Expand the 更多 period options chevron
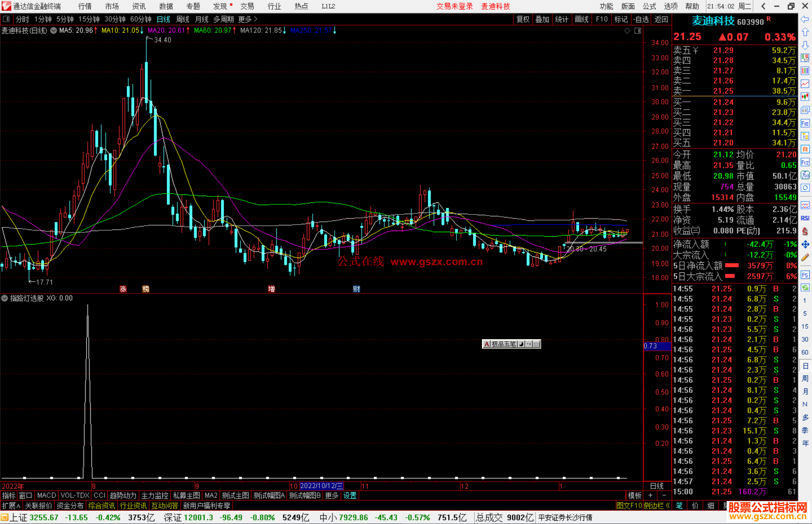 [256, 19]
